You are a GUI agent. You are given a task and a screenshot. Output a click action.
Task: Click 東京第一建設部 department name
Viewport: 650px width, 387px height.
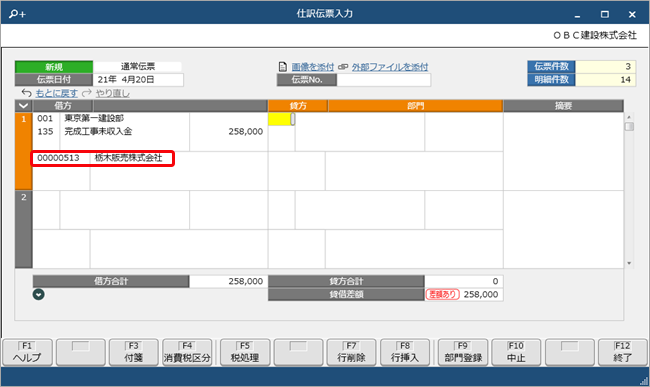[x=94, y=119]
